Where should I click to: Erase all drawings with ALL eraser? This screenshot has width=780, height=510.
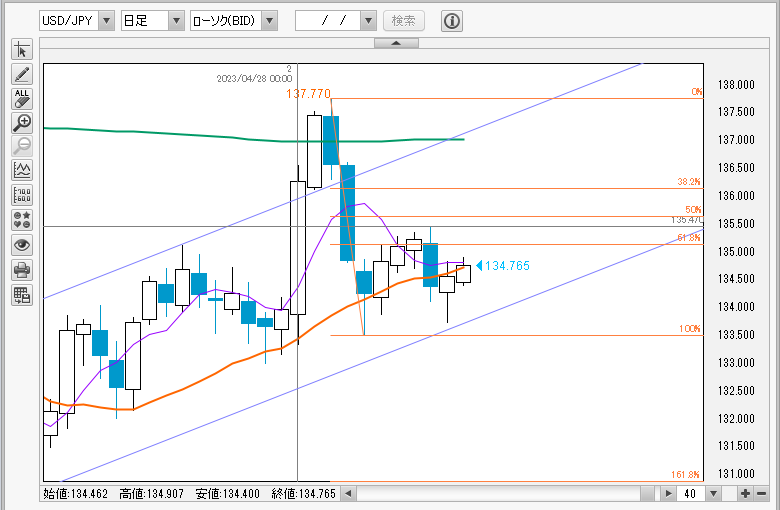tap(22, 99)
